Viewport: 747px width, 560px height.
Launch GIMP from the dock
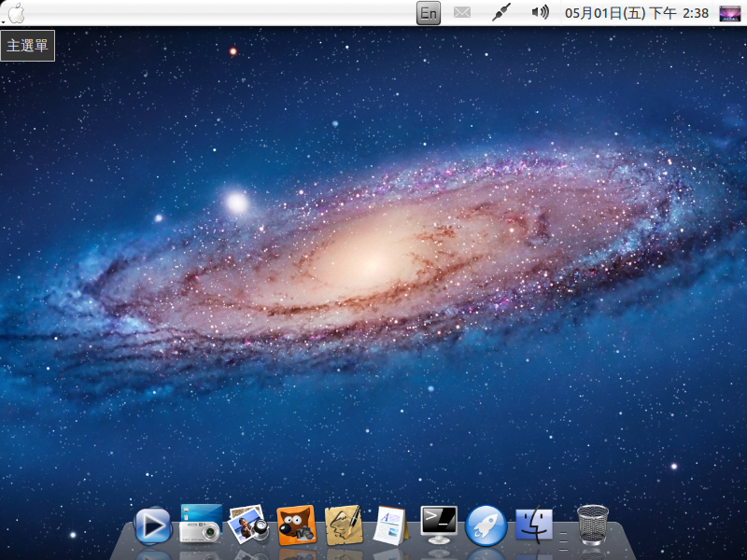(x=296, y=525)
